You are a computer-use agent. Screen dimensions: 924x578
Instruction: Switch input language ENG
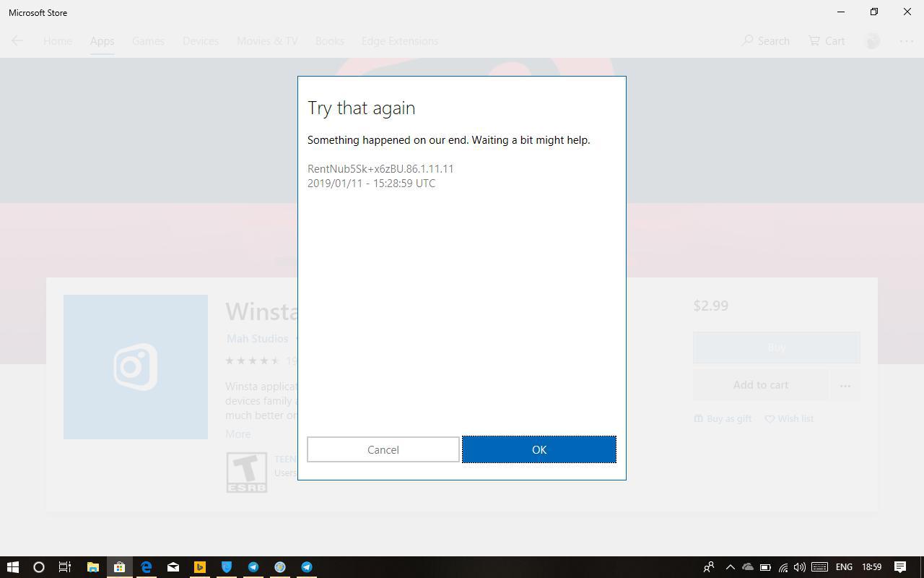844,567
